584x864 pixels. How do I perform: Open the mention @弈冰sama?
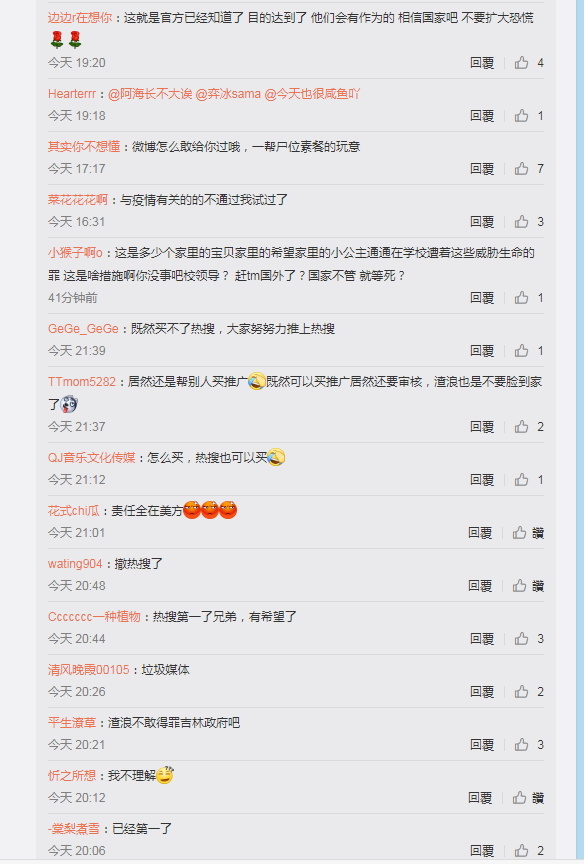coord(228,94)
